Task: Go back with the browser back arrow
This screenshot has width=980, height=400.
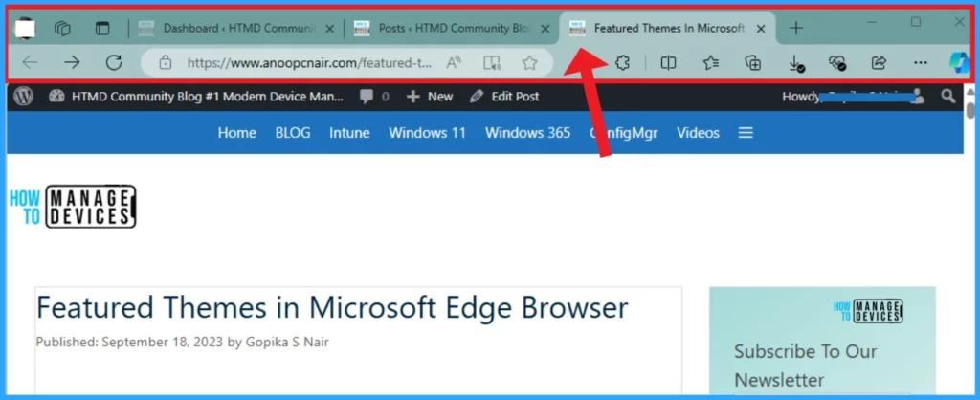Action: 30,62
